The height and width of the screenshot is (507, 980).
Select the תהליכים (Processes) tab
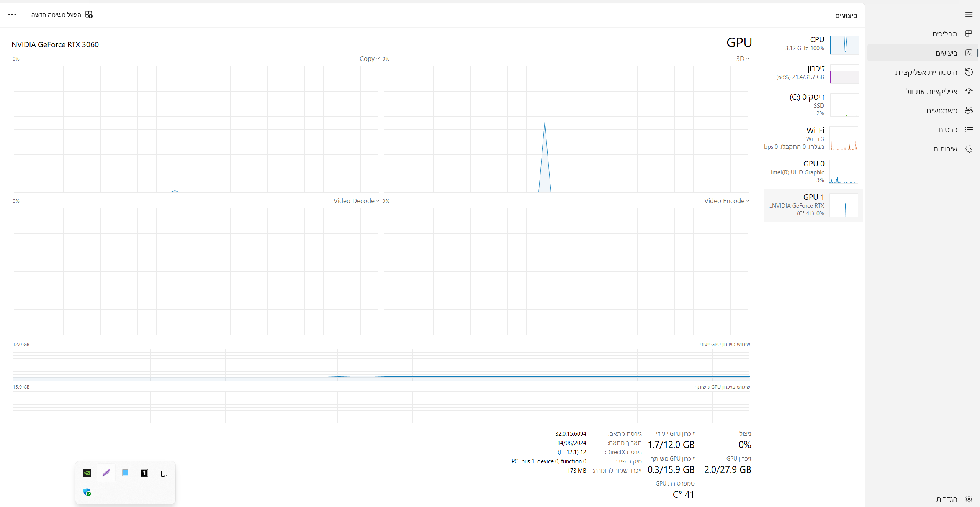tap(923, 34)
